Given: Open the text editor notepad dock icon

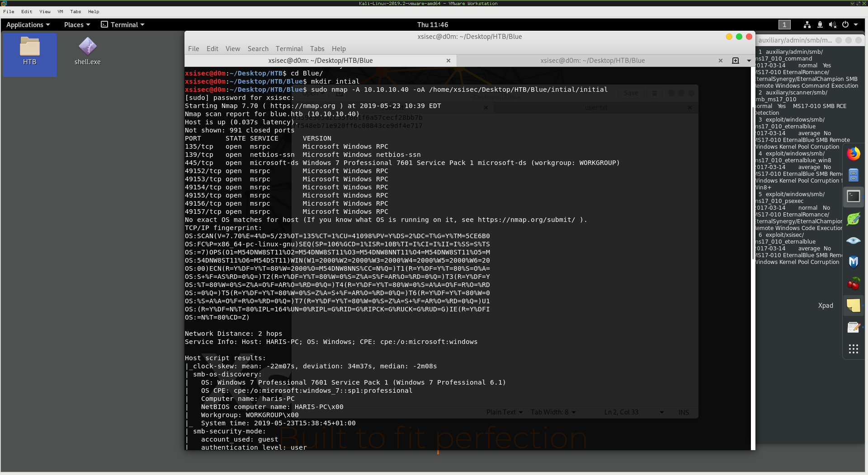Looking at the screenshot, I should 853,327.
